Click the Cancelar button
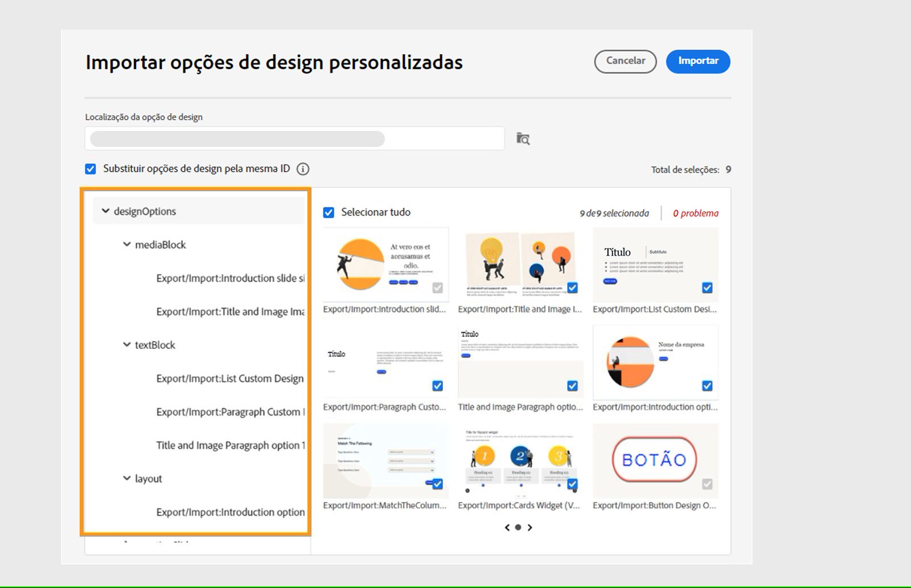The height and width of the screenshot is (588, 911). 625,61
